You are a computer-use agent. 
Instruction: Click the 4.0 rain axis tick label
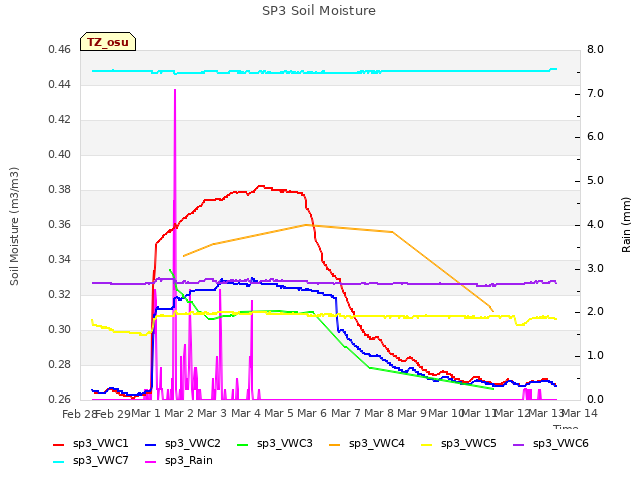(x=595, y=225)
